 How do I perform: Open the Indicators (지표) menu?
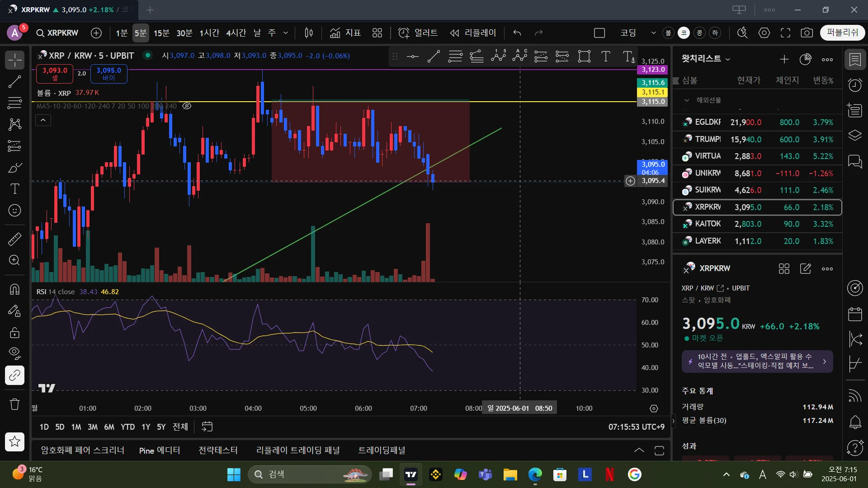[346, 33]
